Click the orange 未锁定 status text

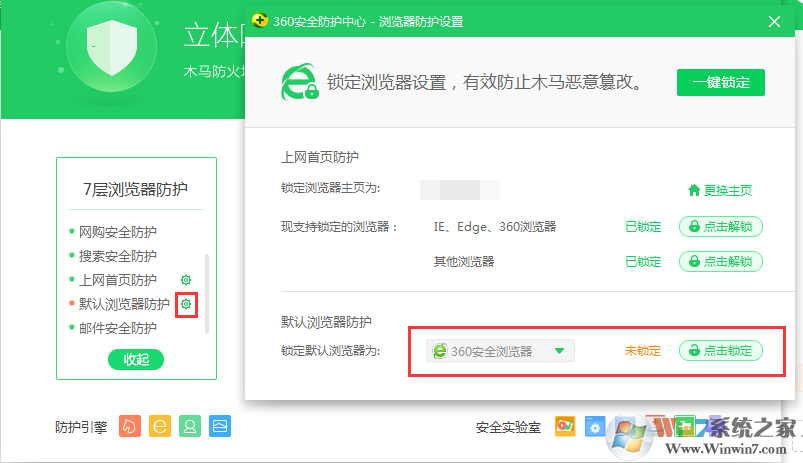[643, 351]
